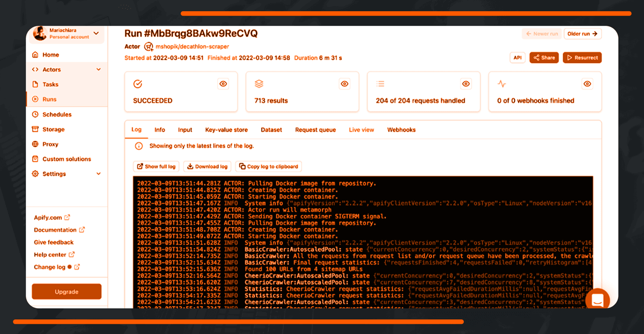Open the Key-value store tab
The image size is (644, 334).
pos(226,130)
